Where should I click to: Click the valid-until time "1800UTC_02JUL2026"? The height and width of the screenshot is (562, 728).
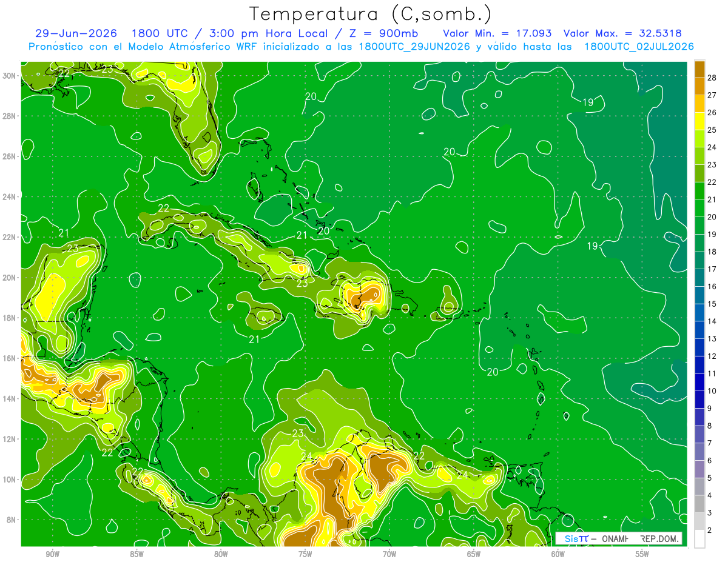pyautogui.click(x=639, y=47)
